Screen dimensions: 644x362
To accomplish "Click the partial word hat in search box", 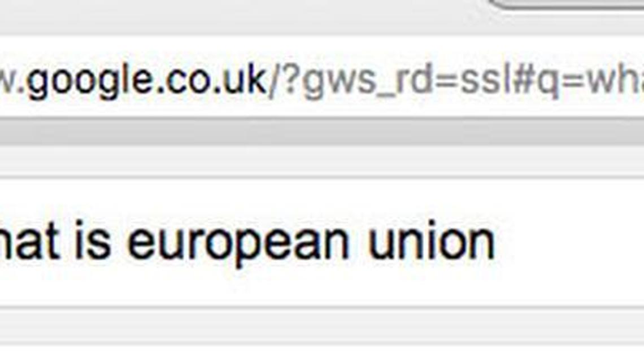I will pyautogui.click(x=29, y=242).
